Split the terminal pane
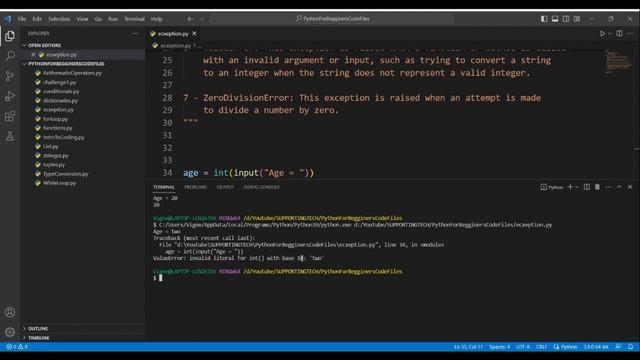 point(587,187)
